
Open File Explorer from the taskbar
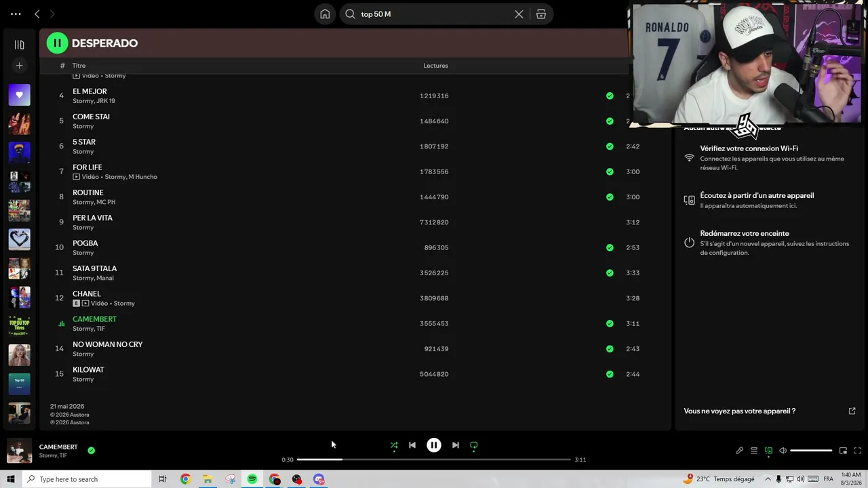[208, 479]
